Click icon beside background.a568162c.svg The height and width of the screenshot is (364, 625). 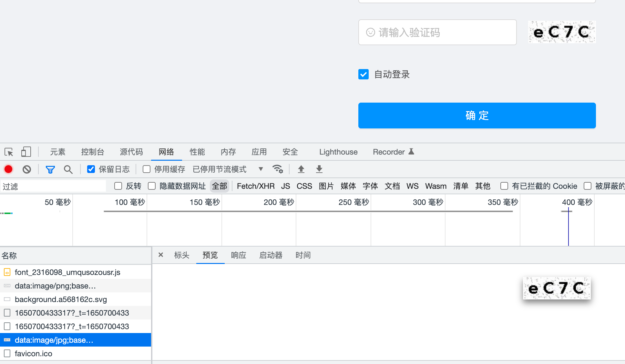(7, 299)
